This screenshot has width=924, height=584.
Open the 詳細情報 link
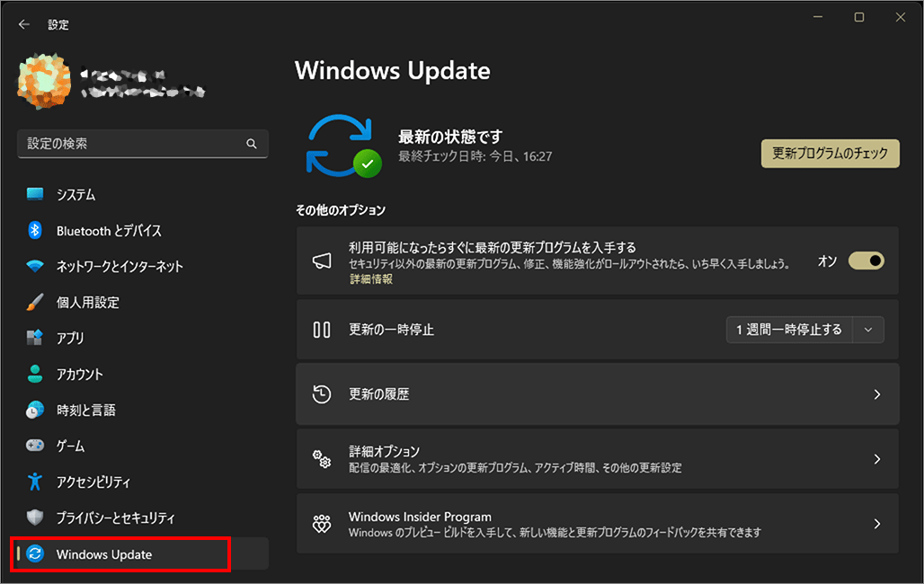point(370,279)
